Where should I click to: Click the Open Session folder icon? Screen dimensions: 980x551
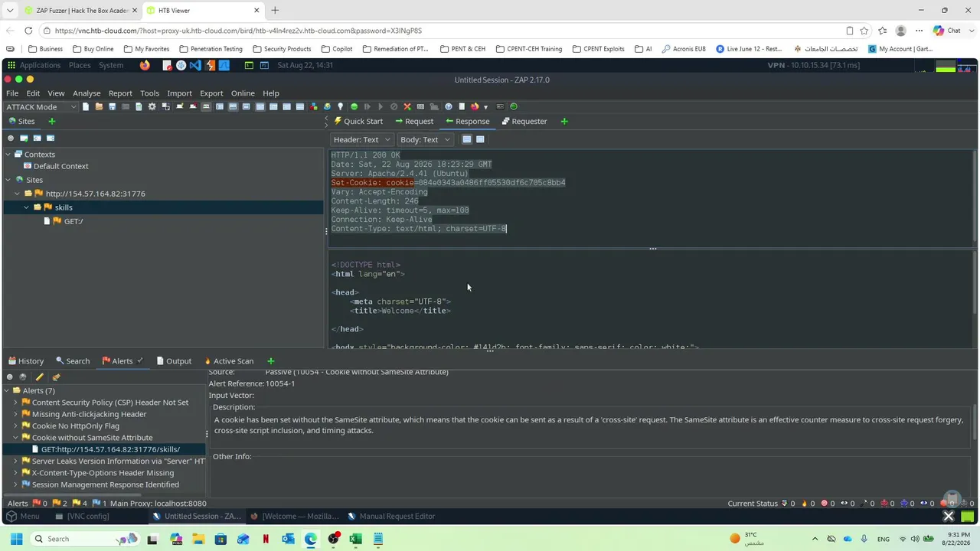[99, 107]
